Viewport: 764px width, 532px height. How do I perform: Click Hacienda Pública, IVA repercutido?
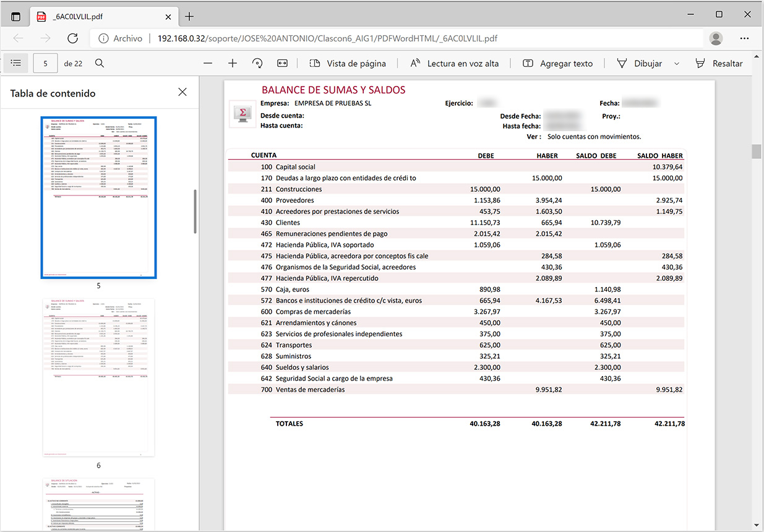tap(327, 278)
